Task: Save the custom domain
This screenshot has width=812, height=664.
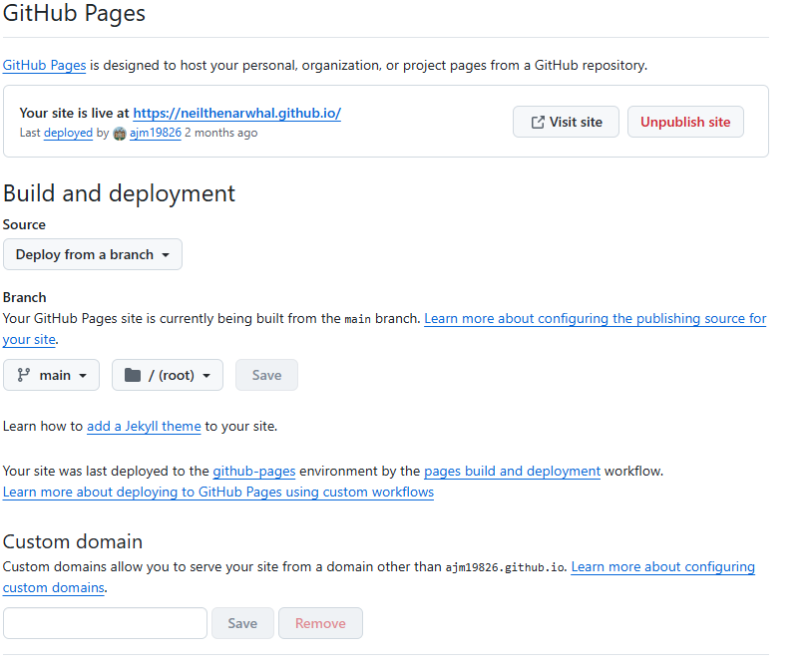Action: point(242,622)
